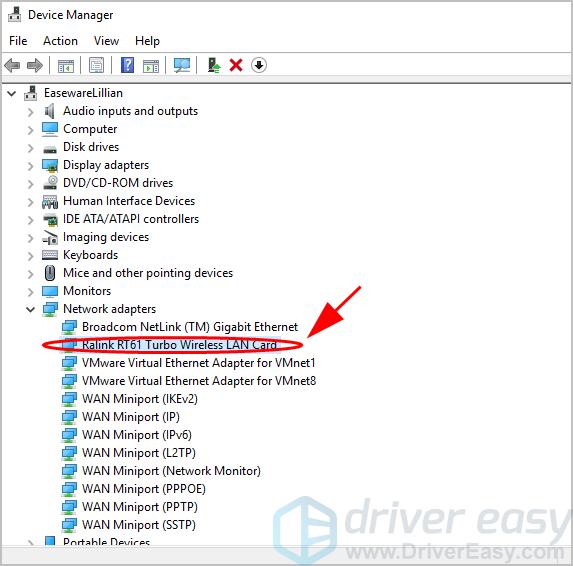Click the Audio inputs and outputs speaker icon
Viewport: 573px width, 566px height.
49,111
